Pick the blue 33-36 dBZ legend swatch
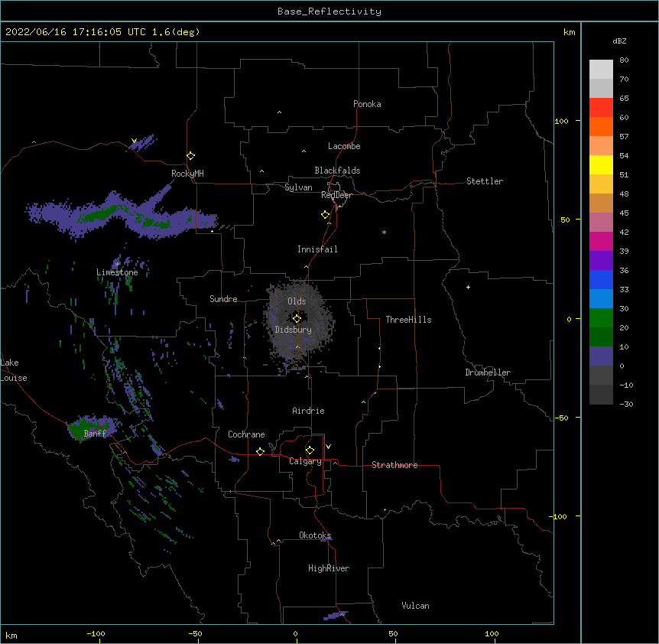Viewport: 659px width, 644px height. (601, 279)
